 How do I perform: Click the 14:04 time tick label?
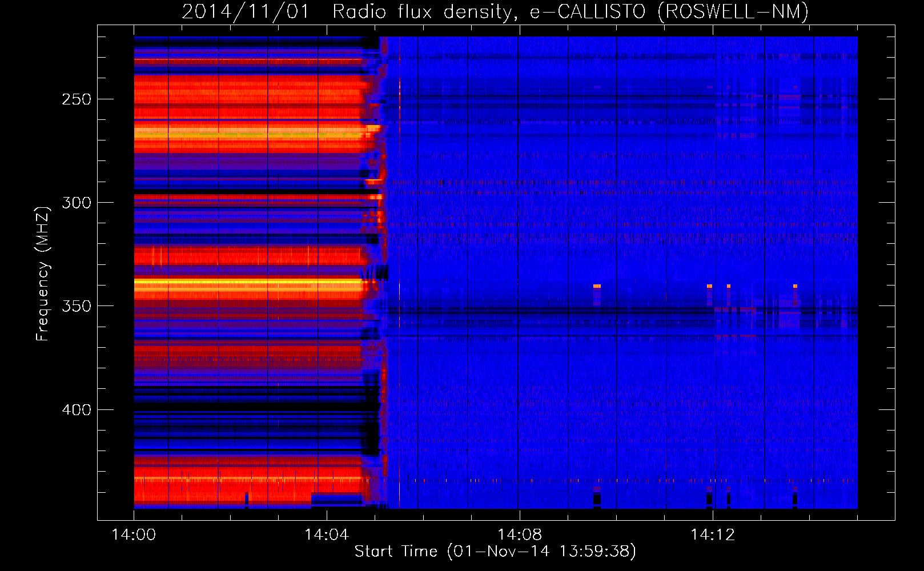(x=327, y=535)
